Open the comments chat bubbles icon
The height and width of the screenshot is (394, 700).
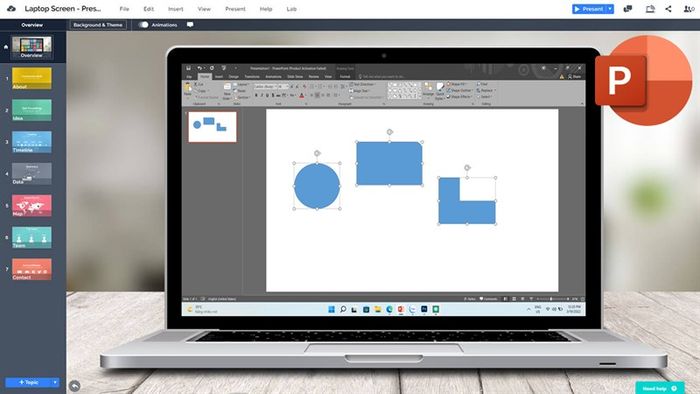point(628,9)
